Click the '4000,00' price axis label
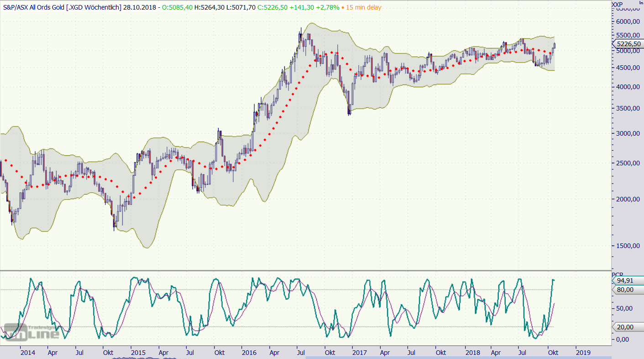This screenshot has height=359, width=644. pyautogui.click(x=627, y=87)
